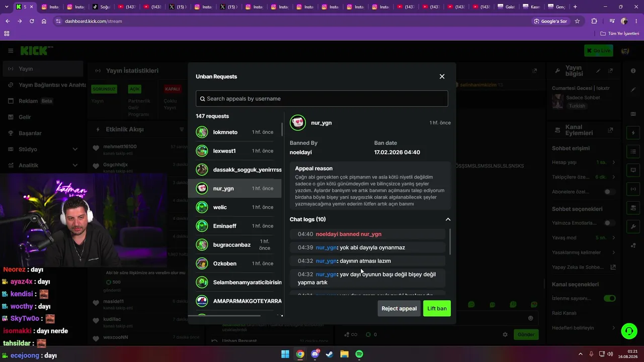
Task: Pop out the Kanal Eylemleri panel
Action: tap(610, 130)
